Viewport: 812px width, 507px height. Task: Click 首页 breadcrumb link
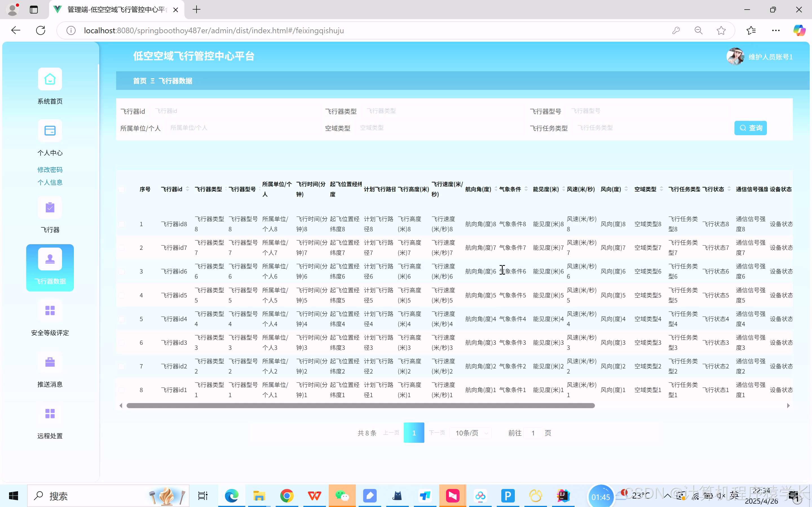coord(140,81)
